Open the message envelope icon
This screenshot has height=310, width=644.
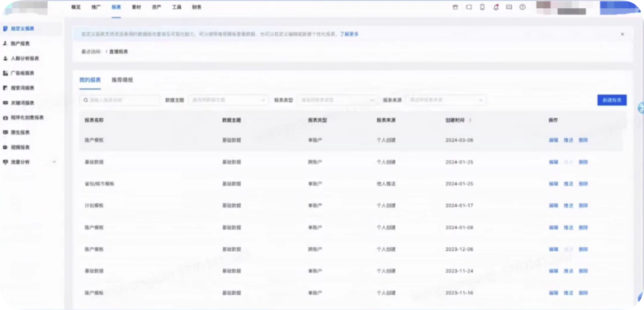click(509, 7)
